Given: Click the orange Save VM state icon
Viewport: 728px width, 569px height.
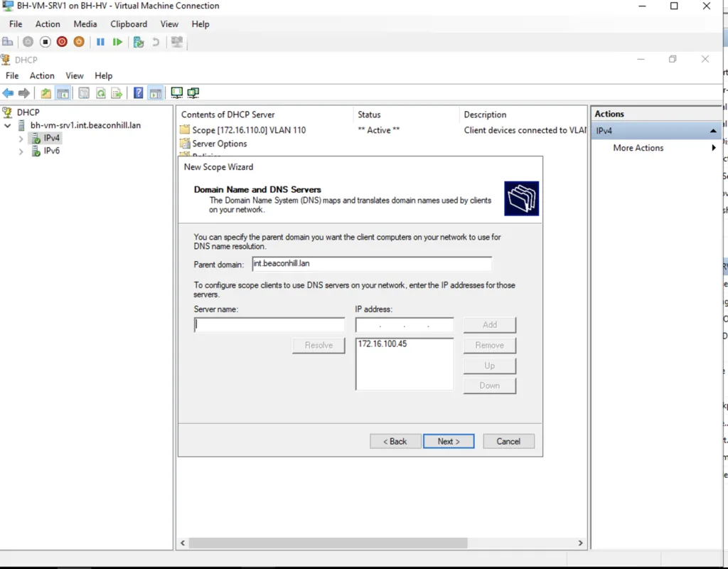Looking at the screenshot, I should 79,42.
